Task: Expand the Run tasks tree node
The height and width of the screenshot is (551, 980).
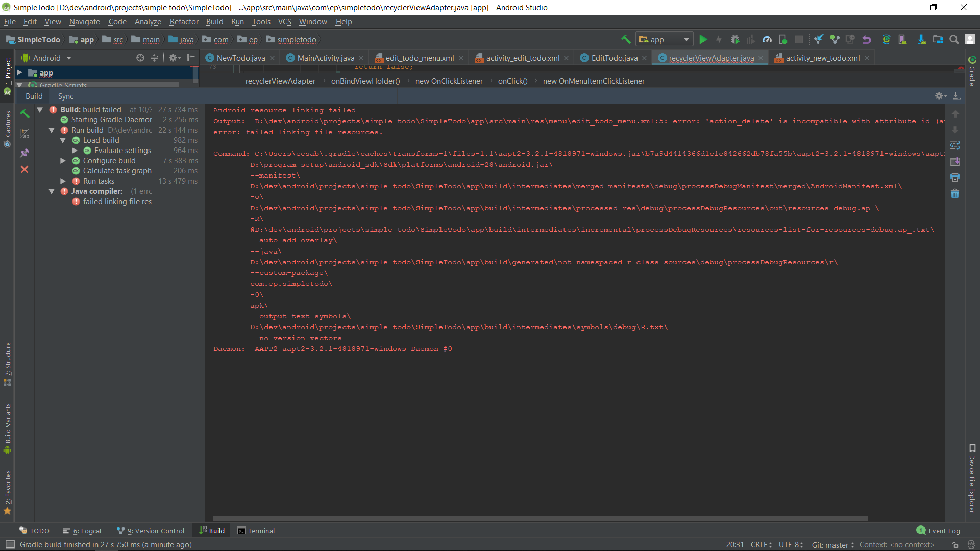Action: click(63, 181)
